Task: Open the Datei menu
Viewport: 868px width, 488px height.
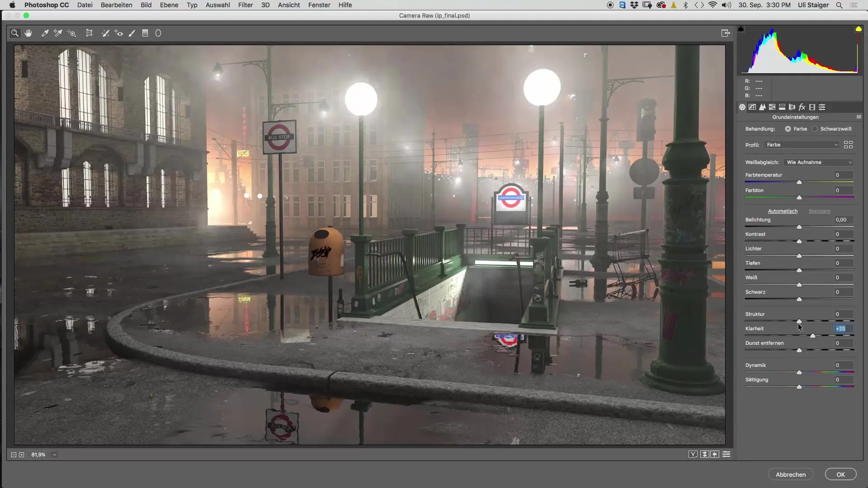Action: (85, 5)
